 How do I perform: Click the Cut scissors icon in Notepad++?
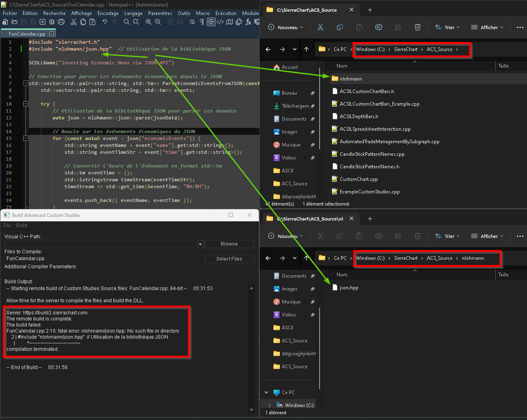point(74,22)
